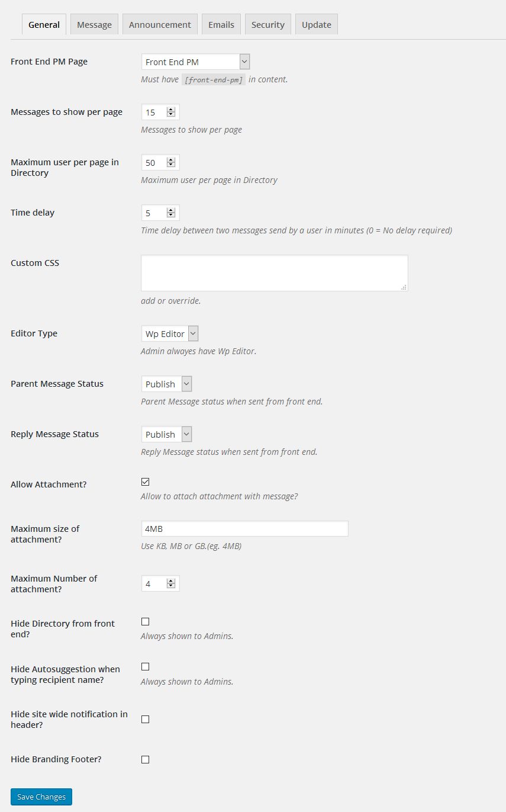Image resolution: width=506 pixels, height=812 pixels.
Task: Increment maximum number of attachments
Action: (x=171, y=580)
